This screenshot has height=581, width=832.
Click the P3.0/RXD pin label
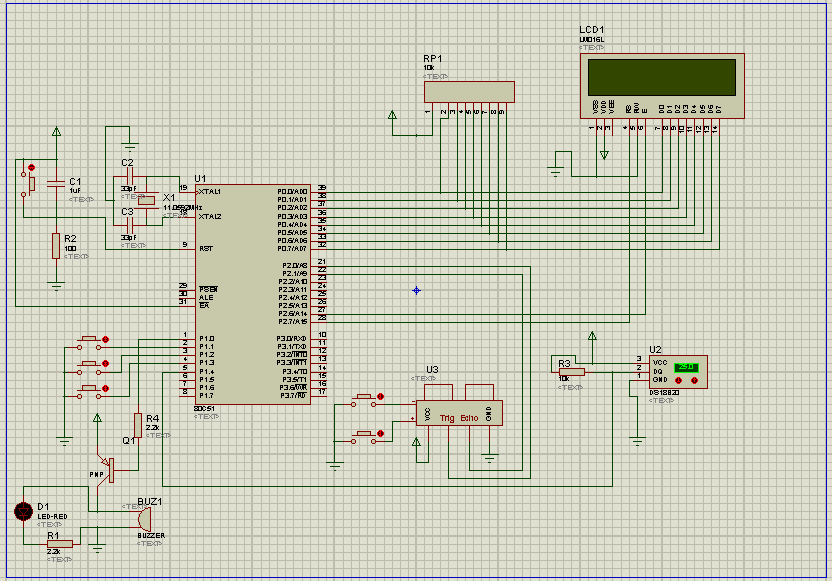(x=291, y=339)
